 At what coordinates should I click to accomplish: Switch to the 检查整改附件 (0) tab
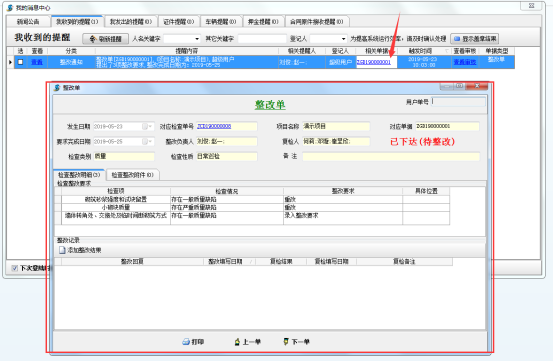tap(132, 175)
